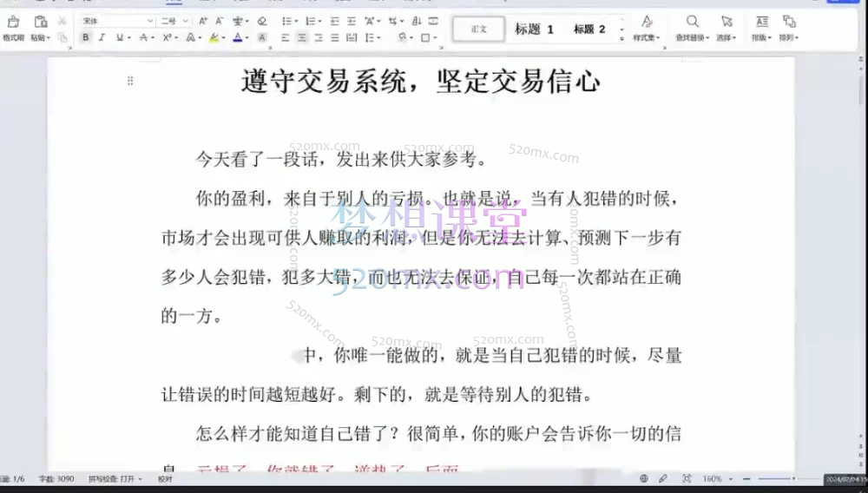Open highlight color dropdown arrow

pos(223,37)
